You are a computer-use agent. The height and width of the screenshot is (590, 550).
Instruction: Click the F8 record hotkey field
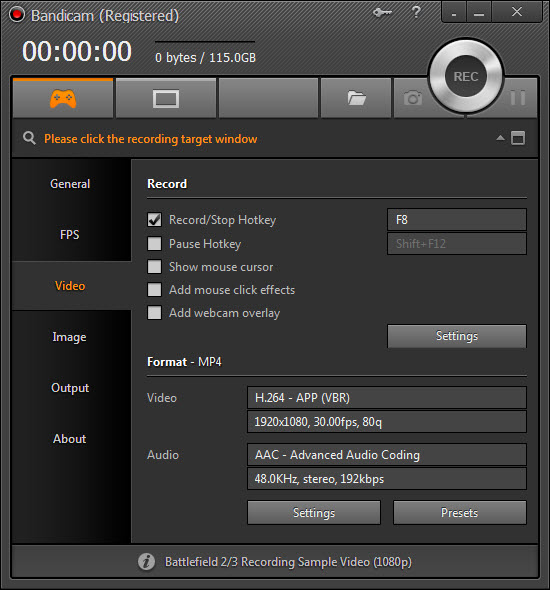457,220
